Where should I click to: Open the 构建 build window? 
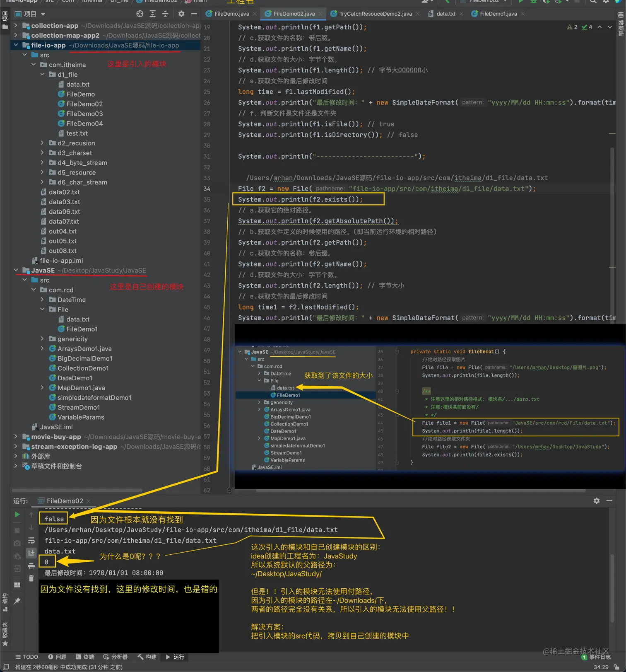pos(147,657)
